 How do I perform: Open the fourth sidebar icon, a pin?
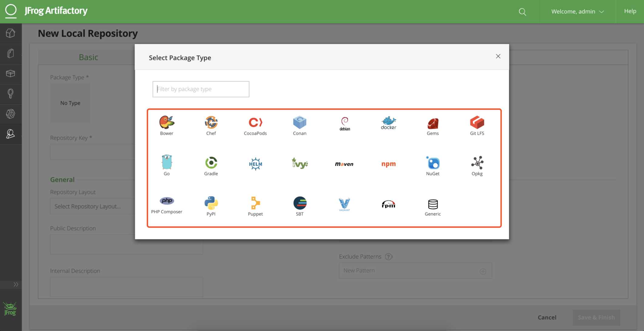click(11, 94)
